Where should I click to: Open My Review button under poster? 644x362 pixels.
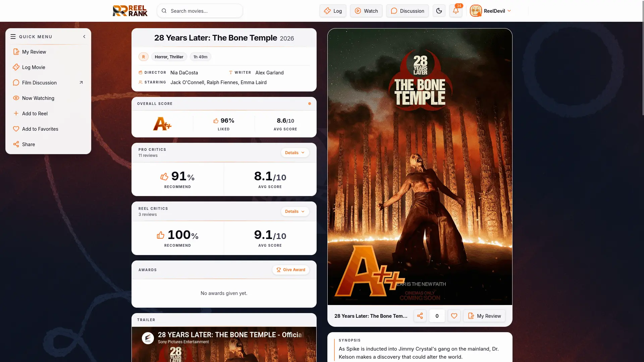(484, 316)
